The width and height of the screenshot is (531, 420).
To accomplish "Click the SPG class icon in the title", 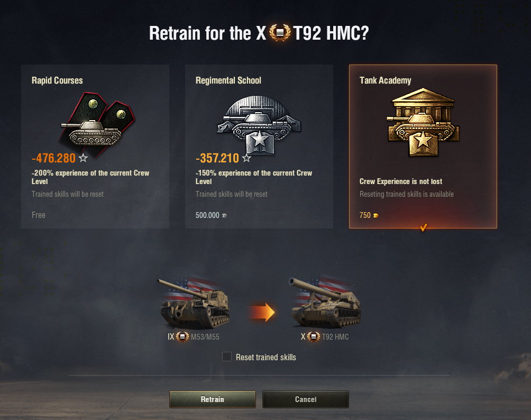I will click(280, 33).
